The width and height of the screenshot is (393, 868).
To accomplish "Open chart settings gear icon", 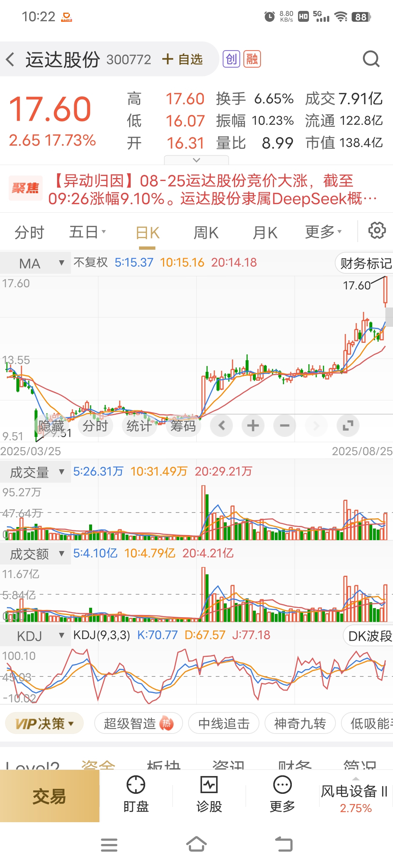I will pos(377,230).
